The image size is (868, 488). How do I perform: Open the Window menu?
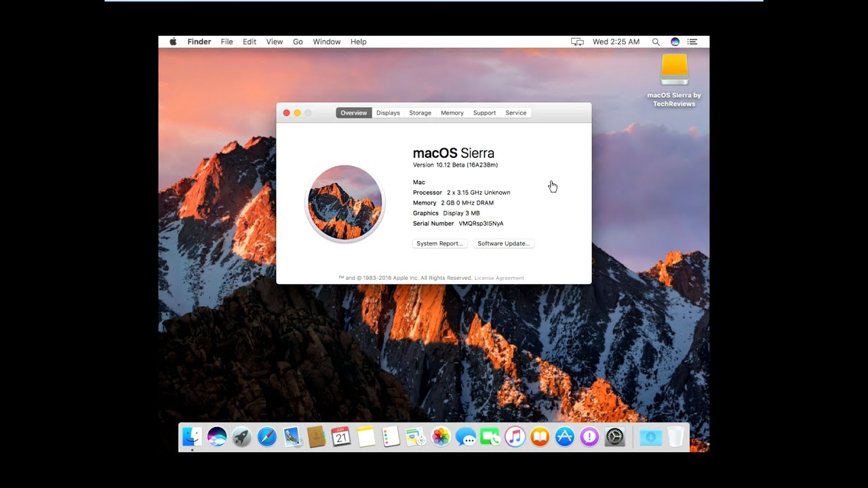[327, 42]
